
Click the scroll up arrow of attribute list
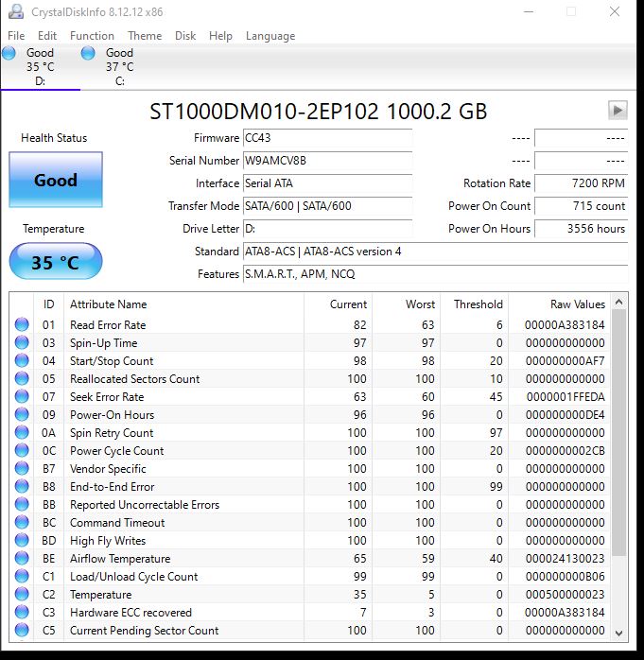618,302
